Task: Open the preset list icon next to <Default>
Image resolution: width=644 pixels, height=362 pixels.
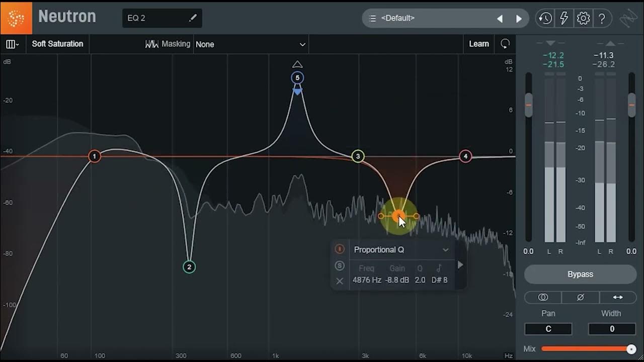Action: click(373, 19)
